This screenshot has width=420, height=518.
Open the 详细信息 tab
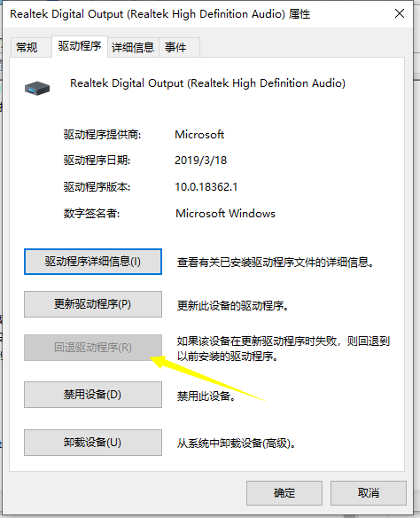tap(133, 47)
